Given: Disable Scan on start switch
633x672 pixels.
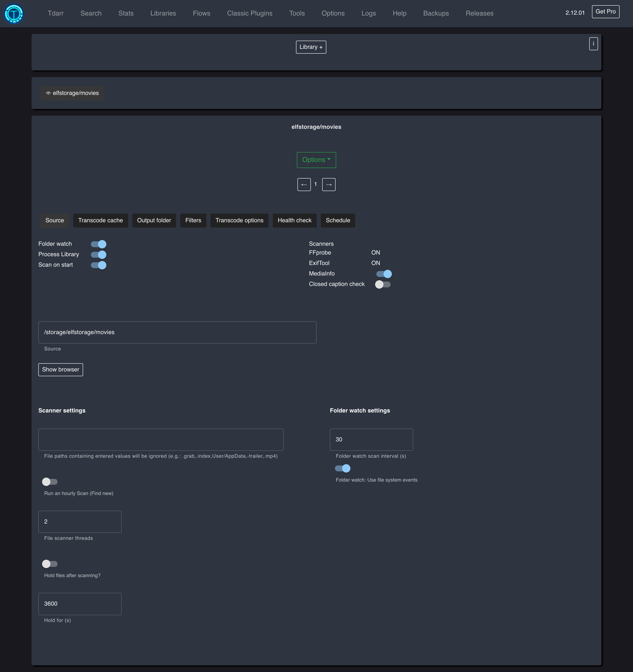Looking at the screenshot, I should 99,265.
